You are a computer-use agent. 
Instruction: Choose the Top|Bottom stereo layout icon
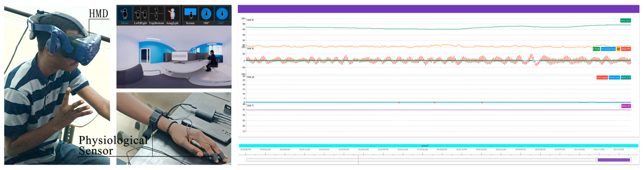(x=156, y=14)
